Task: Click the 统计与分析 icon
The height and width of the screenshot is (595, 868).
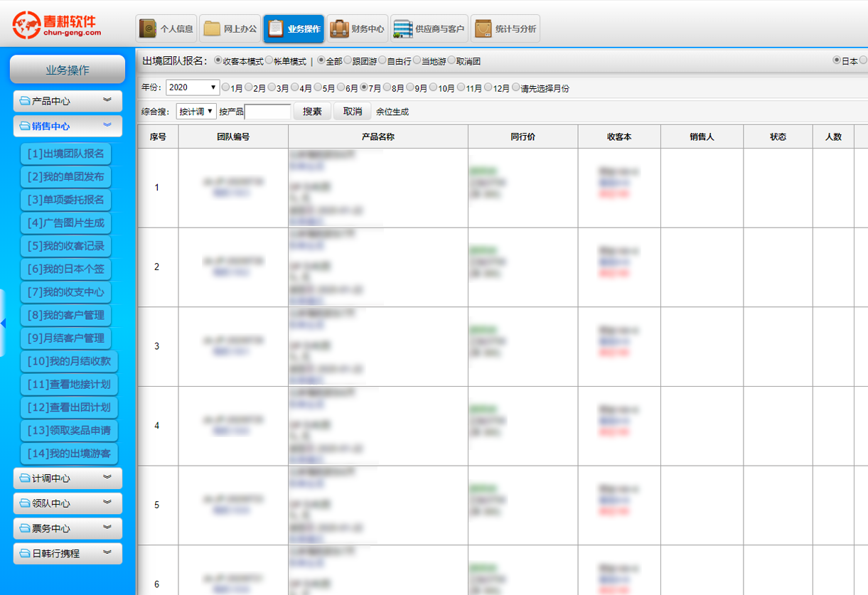Action: (x=483, y=29)
